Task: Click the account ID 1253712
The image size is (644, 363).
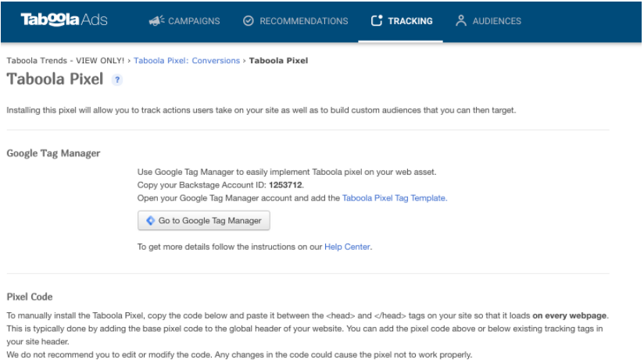Action: tap(285, 185)
